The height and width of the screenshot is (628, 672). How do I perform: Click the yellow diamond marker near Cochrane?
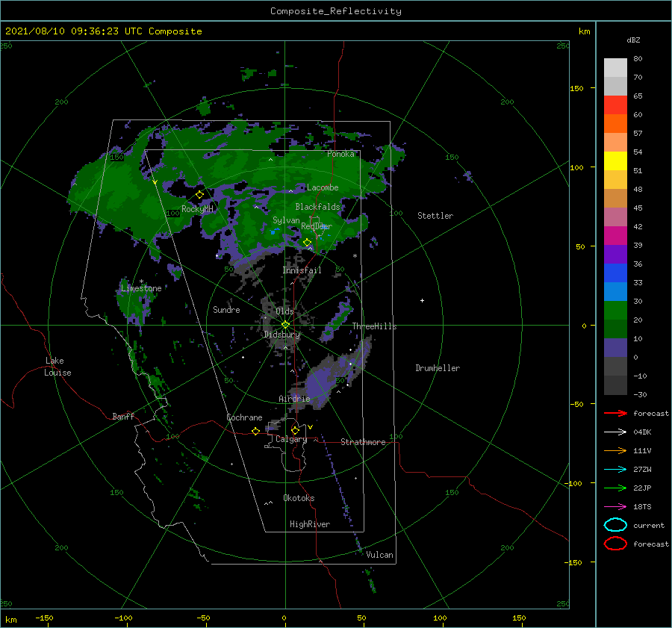(x=255, y=431)
